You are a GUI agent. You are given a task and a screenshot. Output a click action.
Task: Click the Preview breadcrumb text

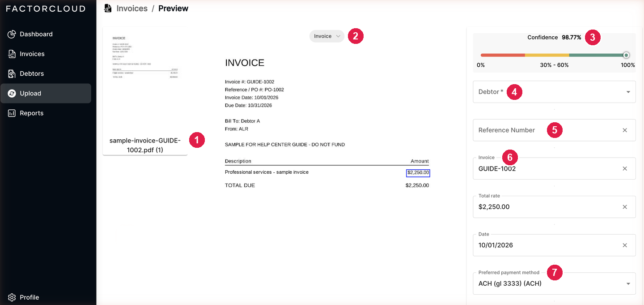pos(174,9)
